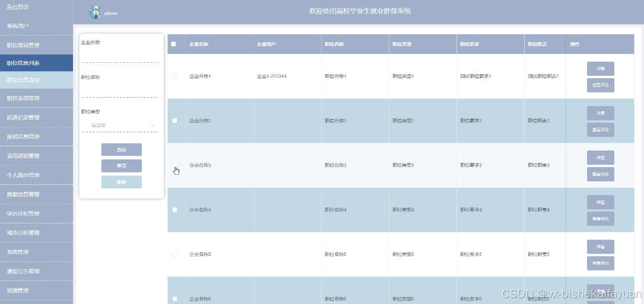Click the 企业1-223344 cell

(272, 76)
